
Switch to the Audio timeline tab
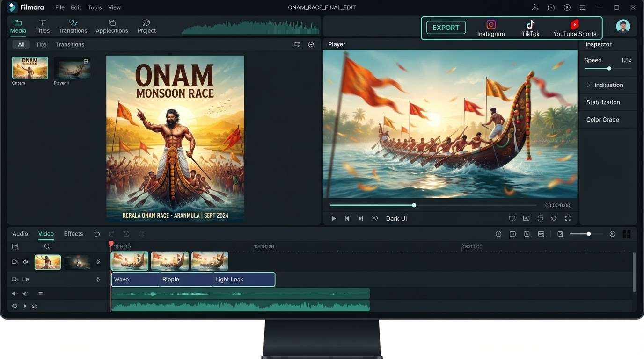[20, 234]
